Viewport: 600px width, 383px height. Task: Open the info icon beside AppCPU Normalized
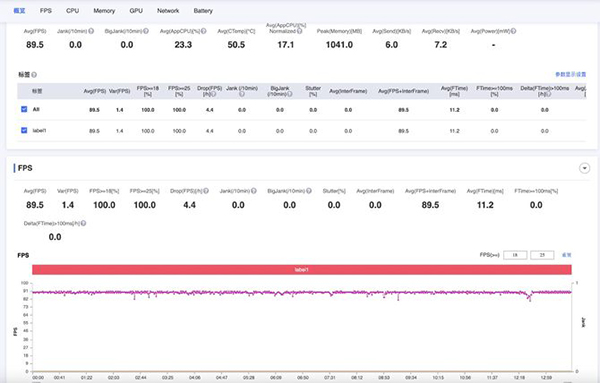point(300,31)
